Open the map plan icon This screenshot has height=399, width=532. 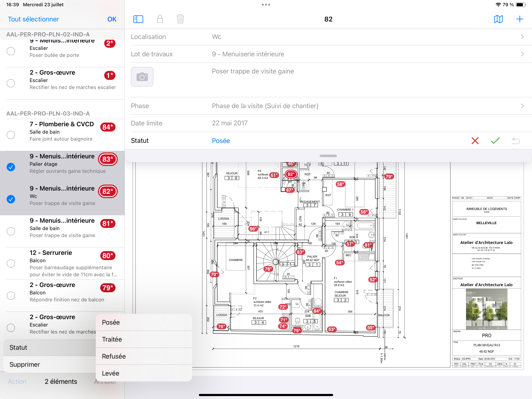(x=498, y=19)
